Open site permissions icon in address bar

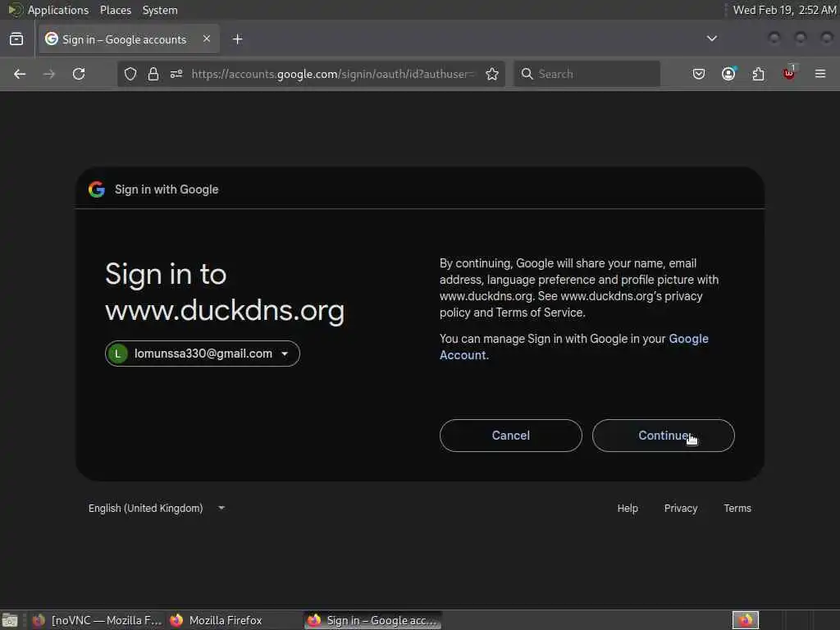point(176,74)
